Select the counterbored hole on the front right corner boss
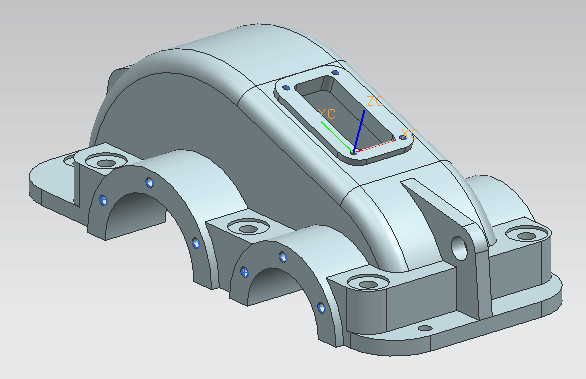 (x=368, y=283)
